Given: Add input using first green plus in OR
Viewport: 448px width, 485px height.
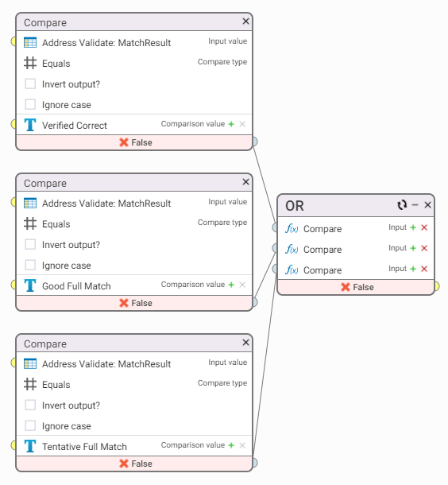Looking at the screenshot, I should [x=413, y=227].
